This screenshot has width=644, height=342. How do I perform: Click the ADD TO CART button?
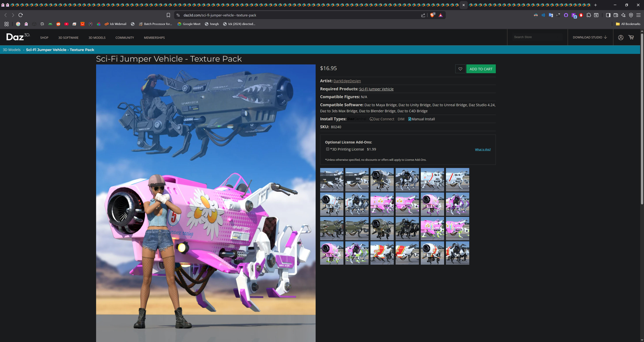coord(481,69)
